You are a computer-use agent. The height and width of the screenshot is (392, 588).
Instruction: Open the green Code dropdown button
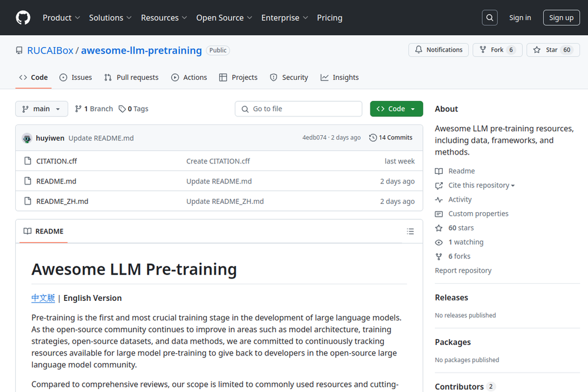pyautogui.click(x=396, y=109)
